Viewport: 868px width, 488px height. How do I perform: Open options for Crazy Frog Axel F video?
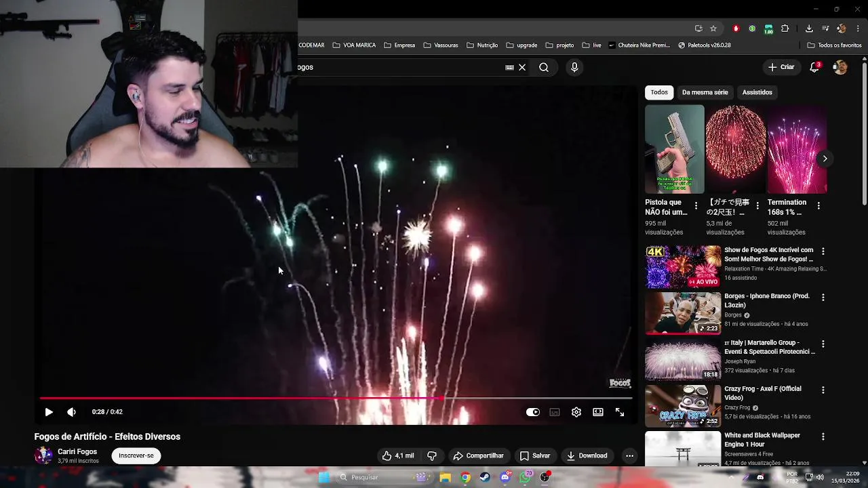pos(823,390)
